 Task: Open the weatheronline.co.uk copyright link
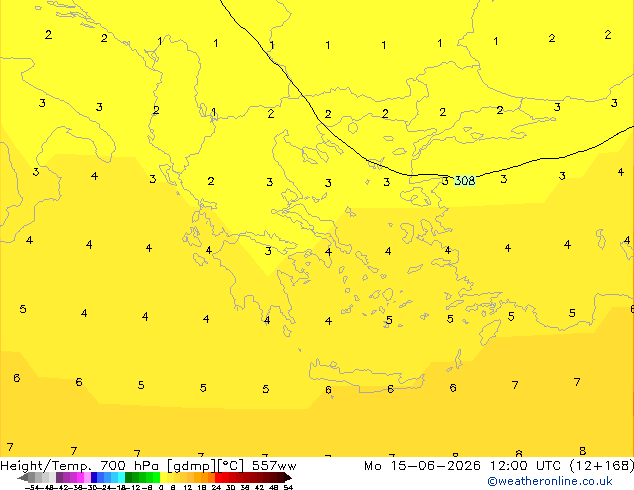(x=550, y=481)
